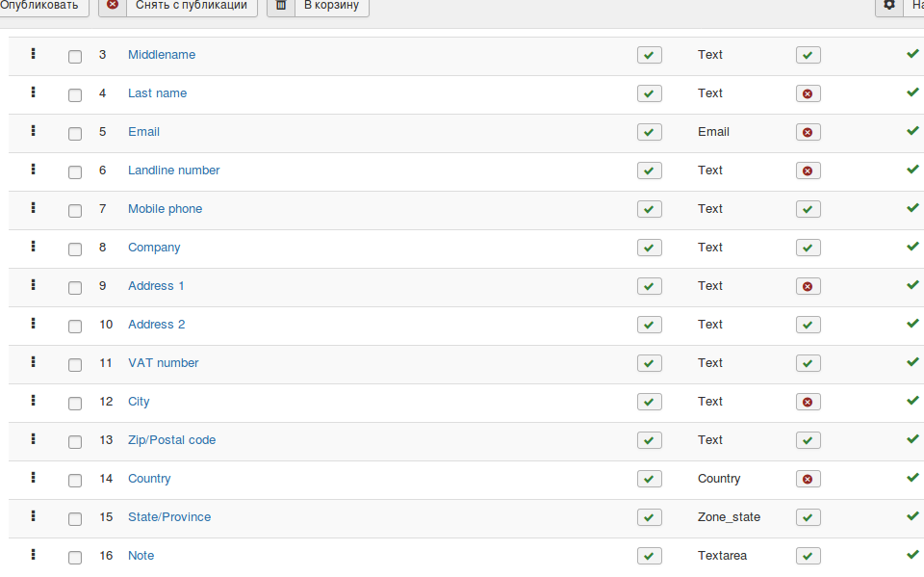Toggle required status for Landline number
The height and width of the screenshot is (577, 924).
pos(808,170)
